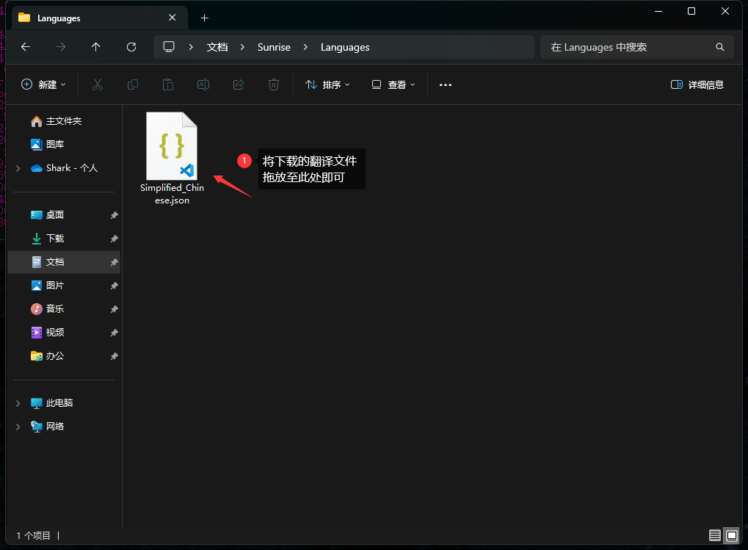Click the pin icon next to 视频
The width and height of the screenshot is (748, 550).
click(114, 332)
